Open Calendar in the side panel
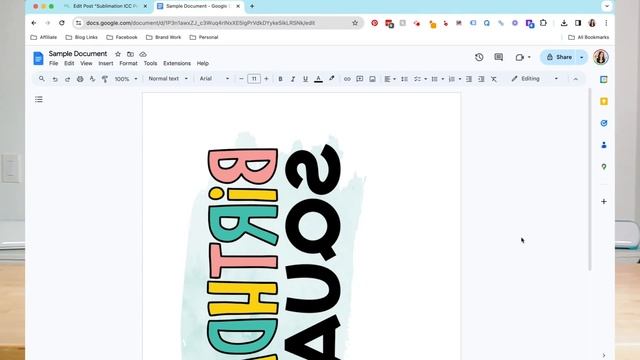The height and width of the screenshot is (360, 640). point(604,80)
